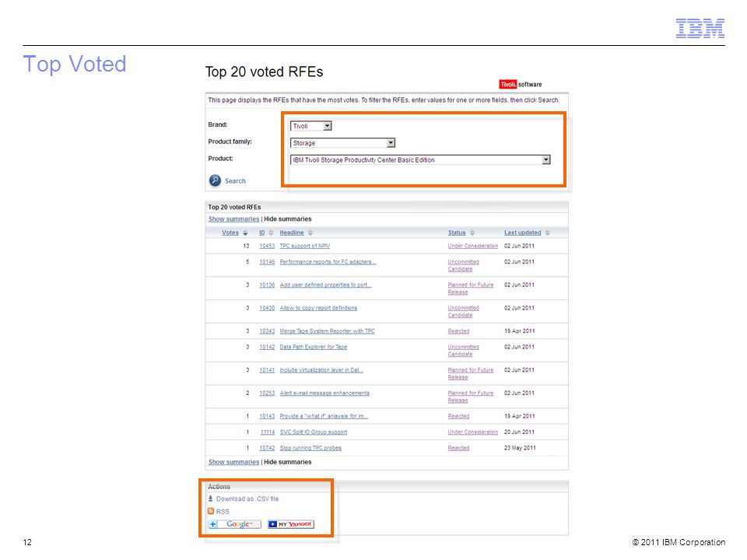Click date 23 May 2011
This screenshot has height=560, width=747.
click(x=520, y=448)
